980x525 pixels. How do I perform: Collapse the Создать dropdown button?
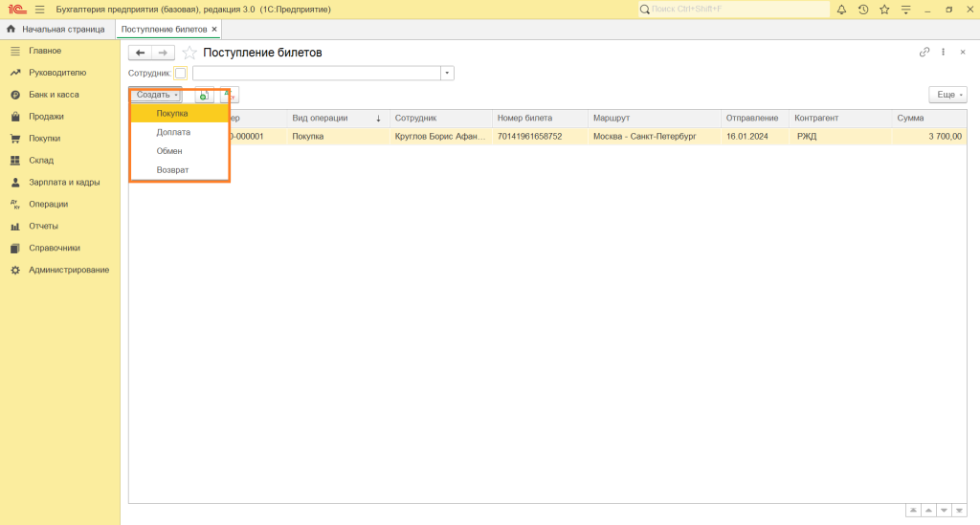pyautogui.click(x=157, y=95)
